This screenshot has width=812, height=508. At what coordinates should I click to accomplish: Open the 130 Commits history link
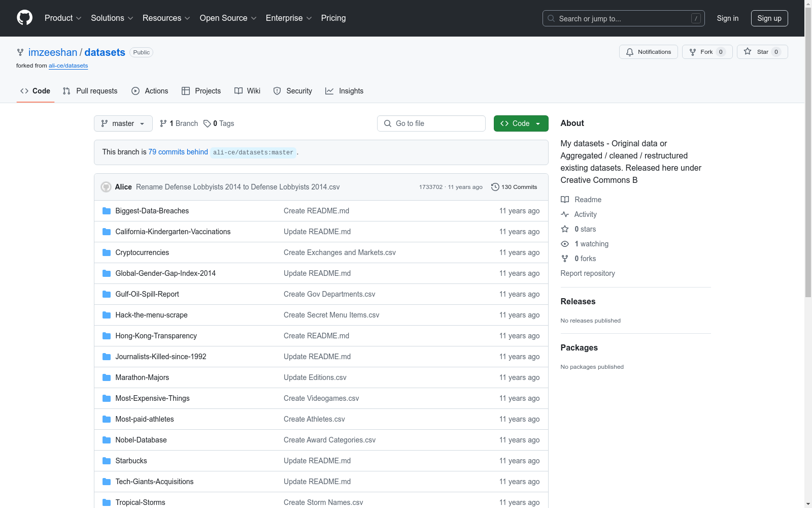pyautogui.click(x=514, y=187)
